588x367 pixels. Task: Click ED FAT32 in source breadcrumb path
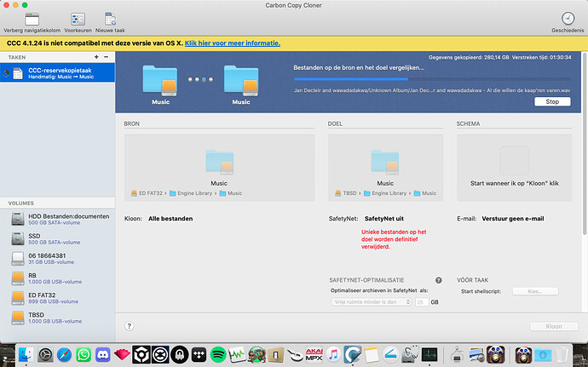point(147,193)
